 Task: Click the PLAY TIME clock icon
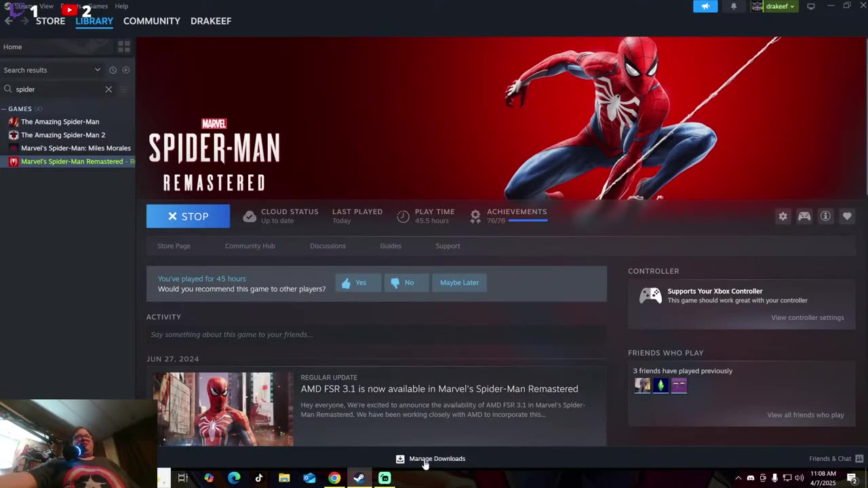403,216
